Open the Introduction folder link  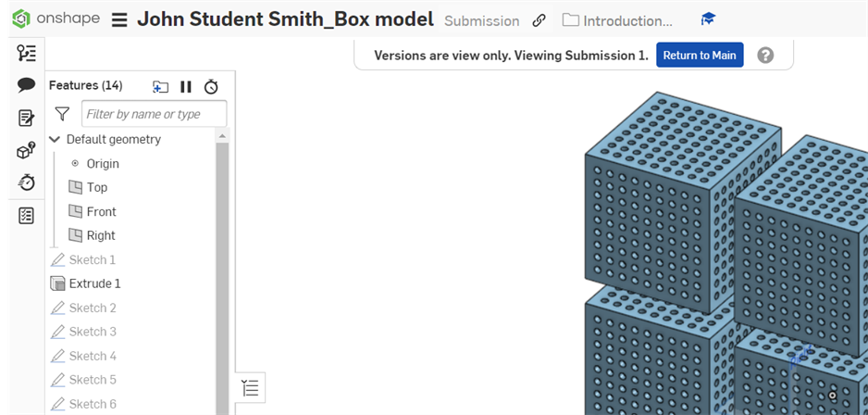point(618,20)
